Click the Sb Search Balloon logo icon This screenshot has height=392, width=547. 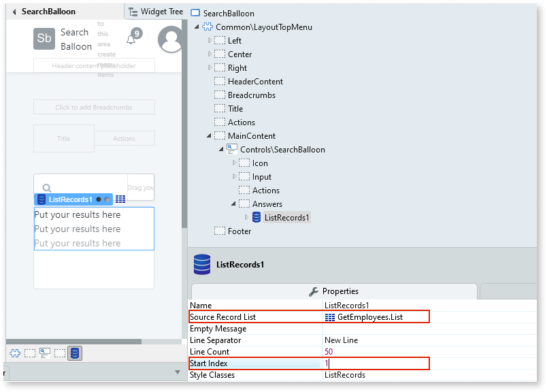pos(44,39)
